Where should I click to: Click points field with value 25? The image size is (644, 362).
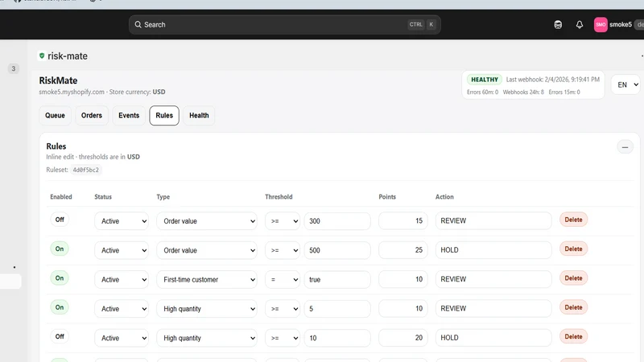tap(403, 250)
